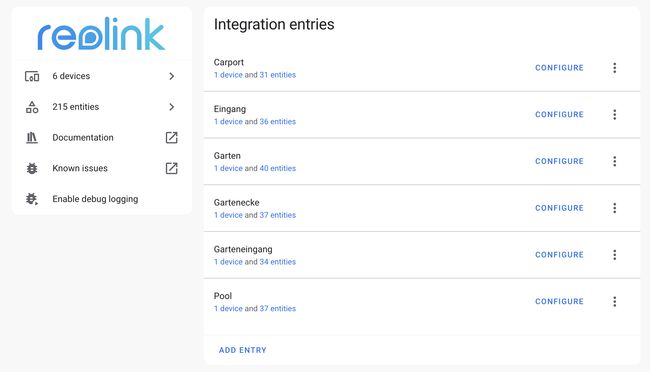Click the Gartenecke entry name
Screen dimensions: 650x372
(237, 203)
